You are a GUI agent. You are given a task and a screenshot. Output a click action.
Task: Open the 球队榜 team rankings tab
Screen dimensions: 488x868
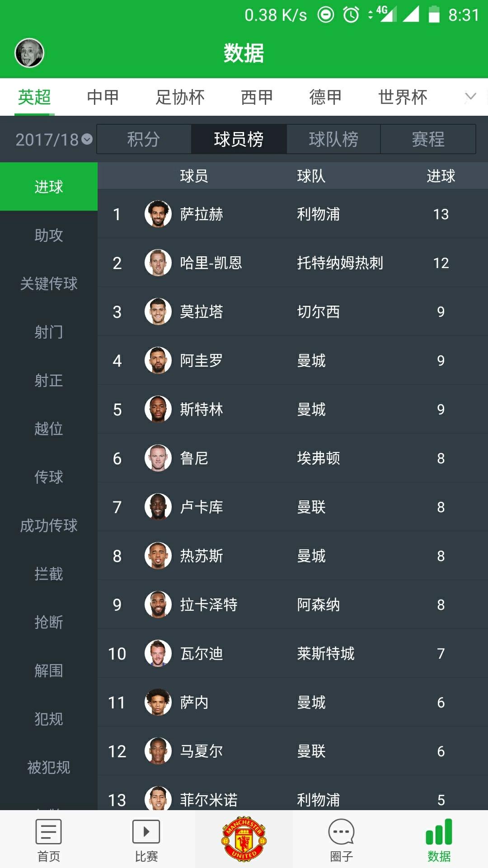click(x=333, y=139)
